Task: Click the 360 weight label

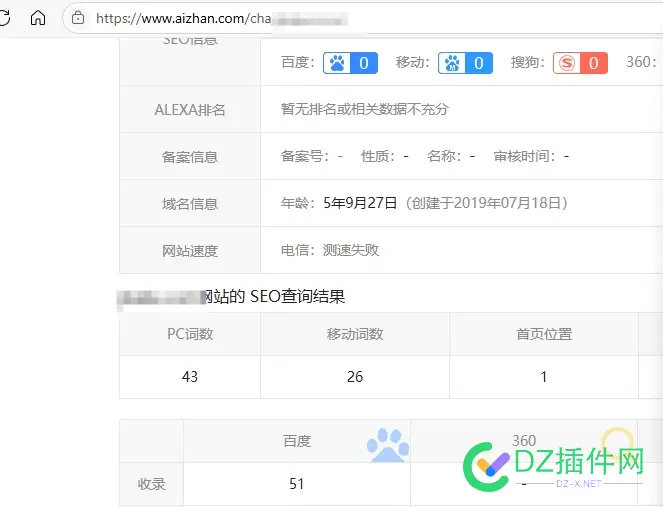Action: tap(640, 63)
